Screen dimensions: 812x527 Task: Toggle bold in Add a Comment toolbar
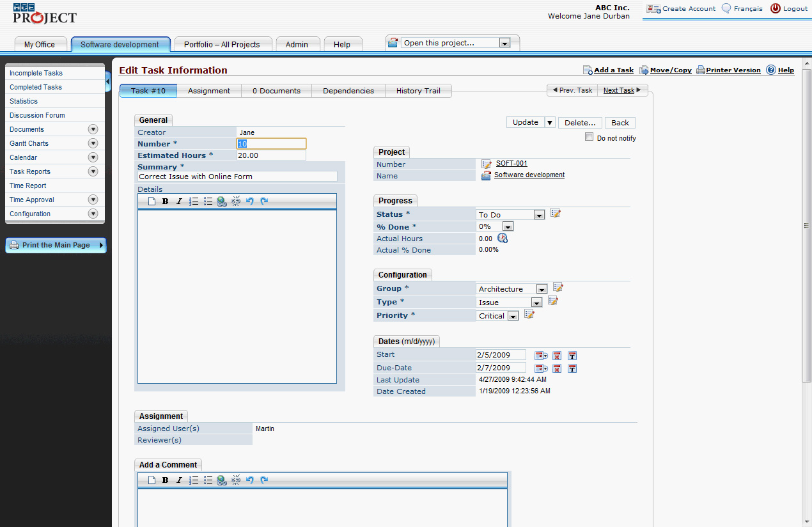tap(166, 480)
